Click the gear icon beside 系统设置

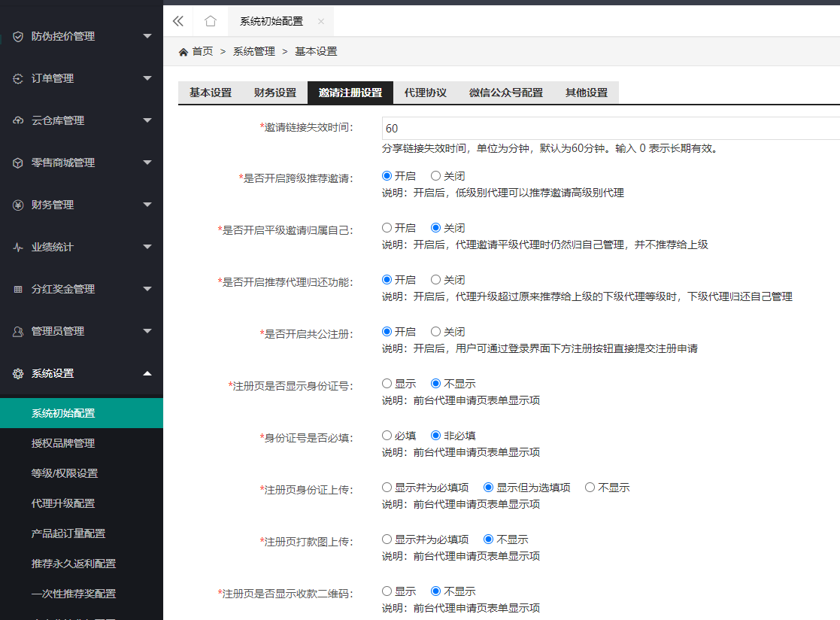click(x=18, y=373)
